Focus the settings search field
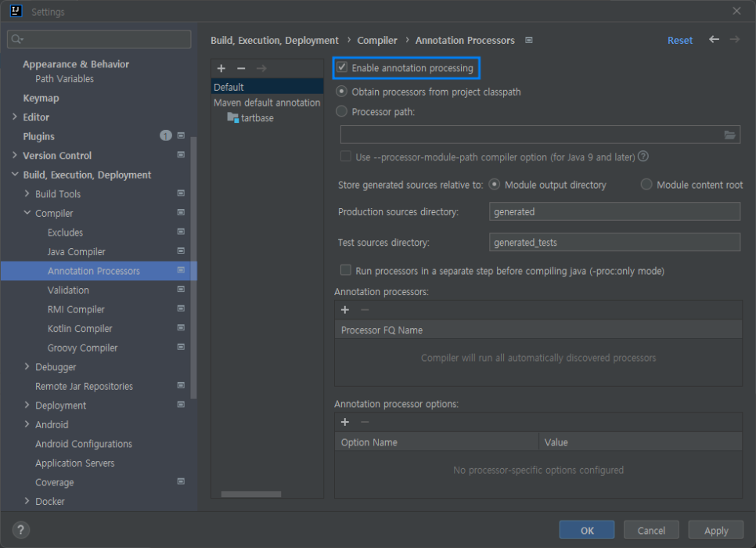Screen dimensions: 756x548 (x=99, y=39)
